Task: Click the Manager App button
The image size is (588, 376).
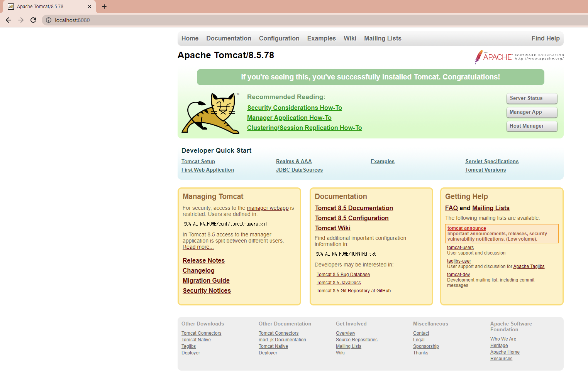Action: (532, 112)
